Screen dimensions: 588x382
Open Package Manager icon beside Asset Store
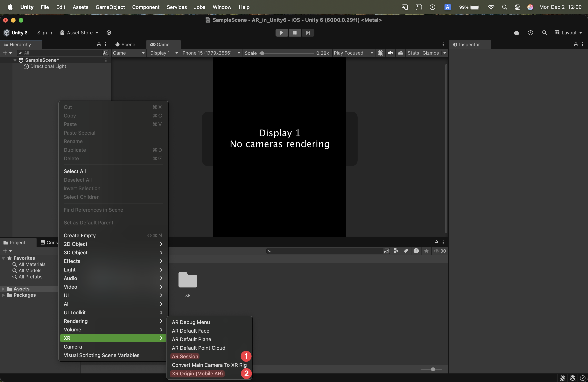(109, 33)
